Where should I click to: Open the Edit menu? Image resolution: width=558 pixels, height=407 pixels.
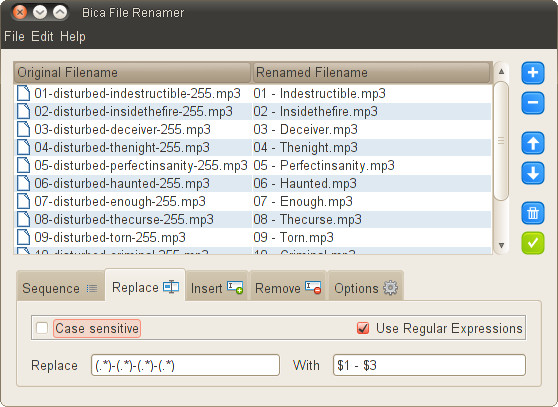tap(42, 36)
